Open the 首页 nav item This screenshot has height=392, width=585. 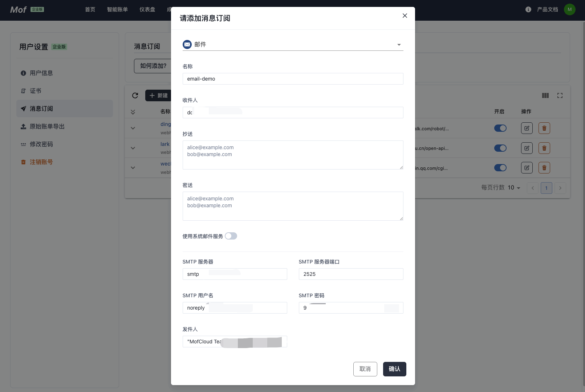[90, 9]
